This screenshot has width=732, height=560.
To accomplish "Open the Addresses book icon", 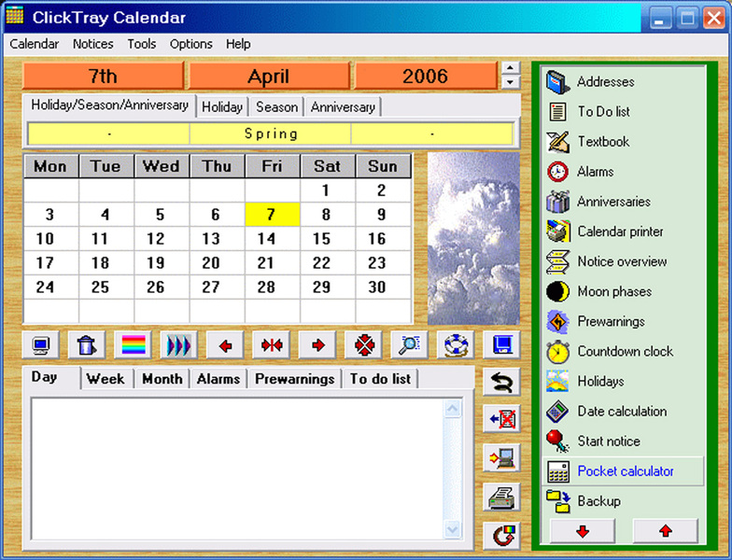I will [558, 82].
